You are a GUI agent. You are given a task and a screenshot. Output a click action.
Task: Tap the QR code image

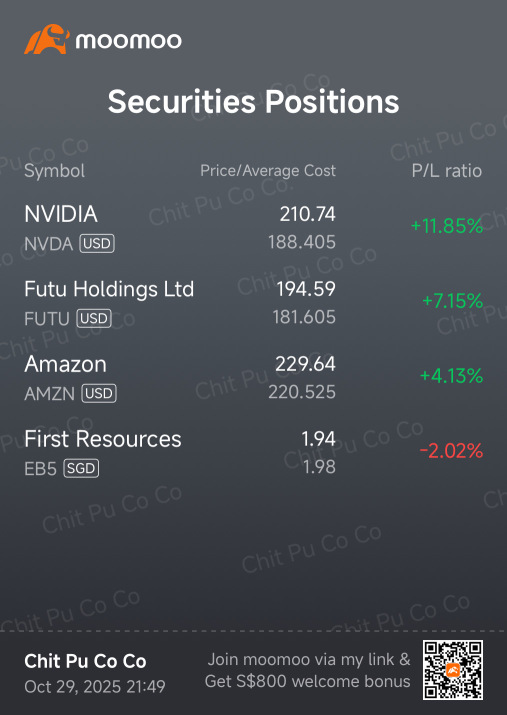pyautogui.click(x=453, y=670)
